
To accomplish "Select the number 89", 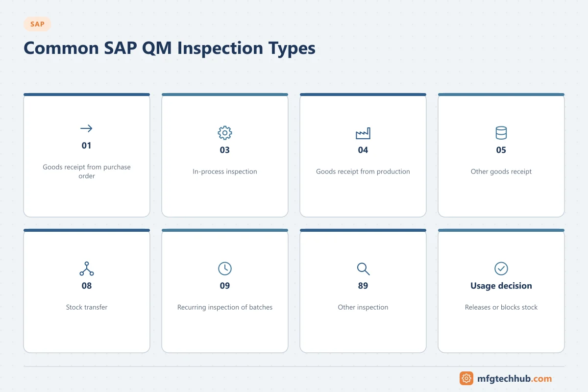I will [x=363, y=286].
